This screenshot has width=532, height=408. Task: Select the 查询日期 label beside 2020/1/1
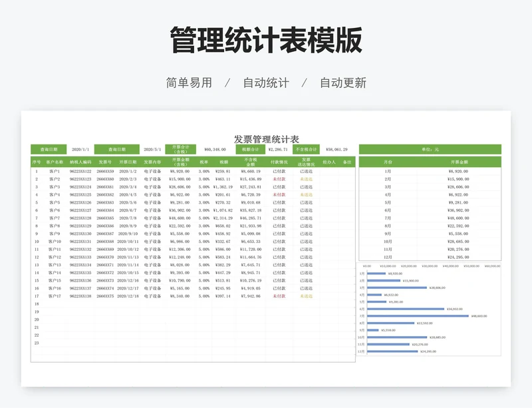click(49, 150)
